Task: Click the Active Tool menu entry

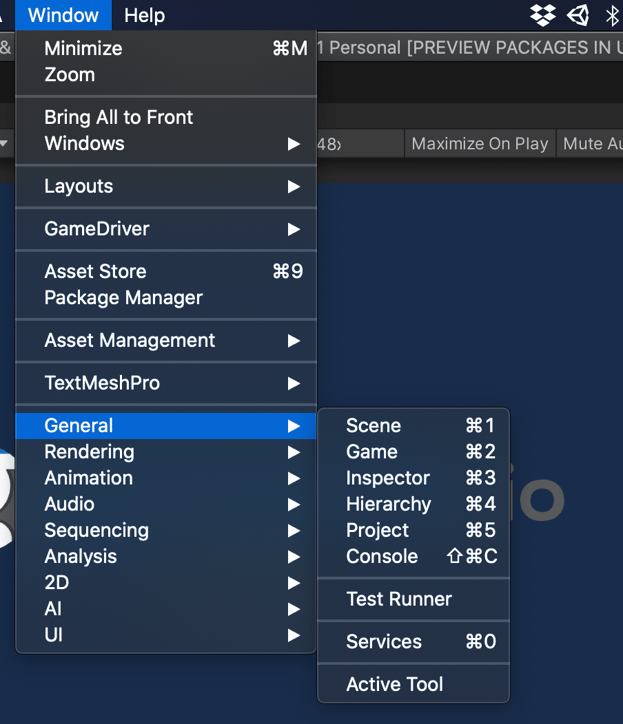Action: (x=394, y=684)
